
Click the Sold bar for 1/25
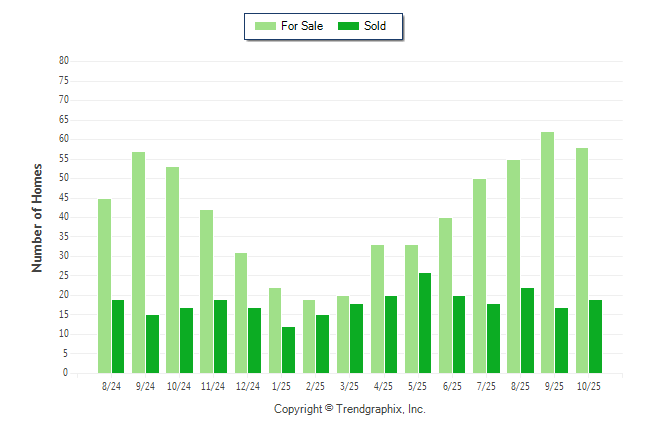(288, 350)
